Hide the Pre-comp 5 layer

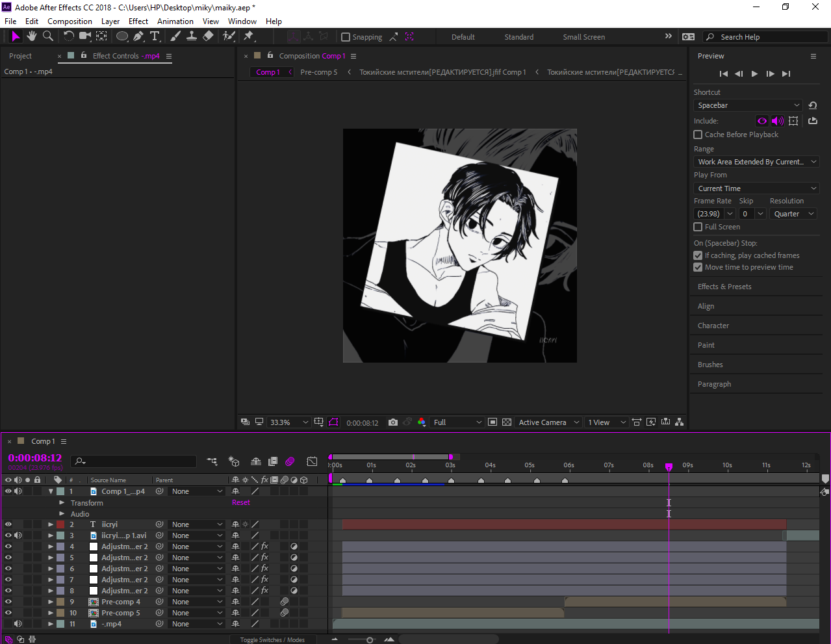[8, 613]
